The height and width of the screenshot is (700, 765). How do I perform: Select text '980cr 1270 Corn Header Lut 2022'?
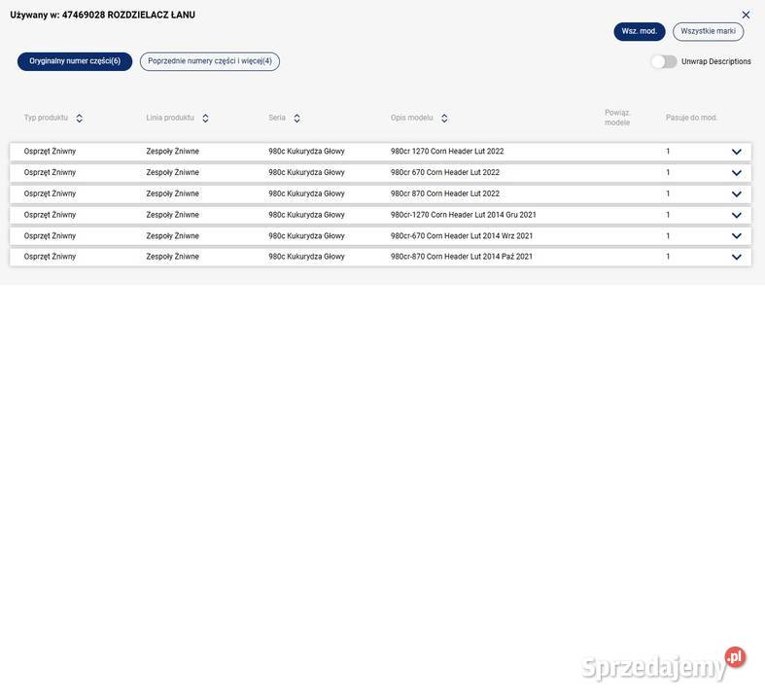447,152
